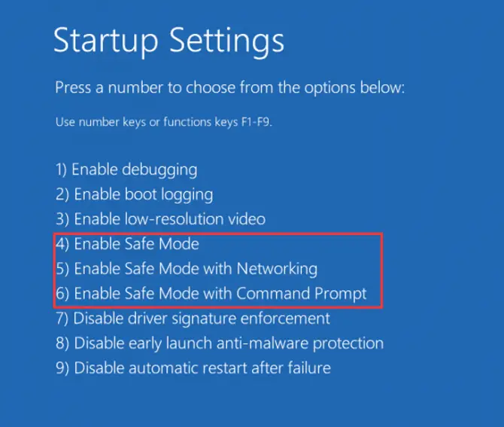Select Disable automatic restart after failure
504x427 pixels.
coord(193,368)
